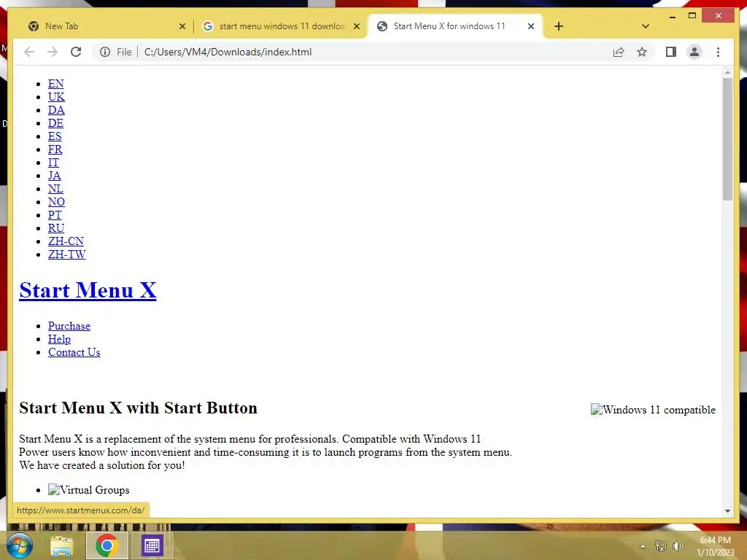
Task: Close the start menu windows 11 download tab
Action: (356, 26)
